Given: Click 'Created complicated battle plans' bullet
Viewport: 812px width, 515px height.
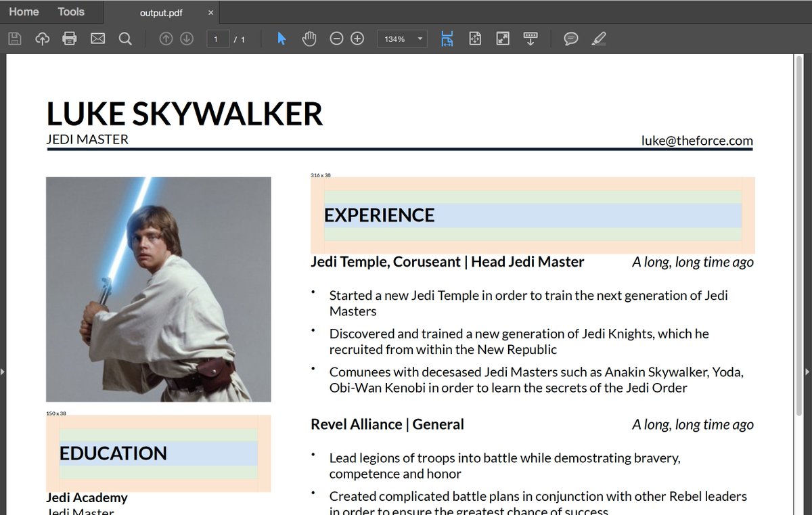Looking at the screenshot, I should [x=538, y=503].
